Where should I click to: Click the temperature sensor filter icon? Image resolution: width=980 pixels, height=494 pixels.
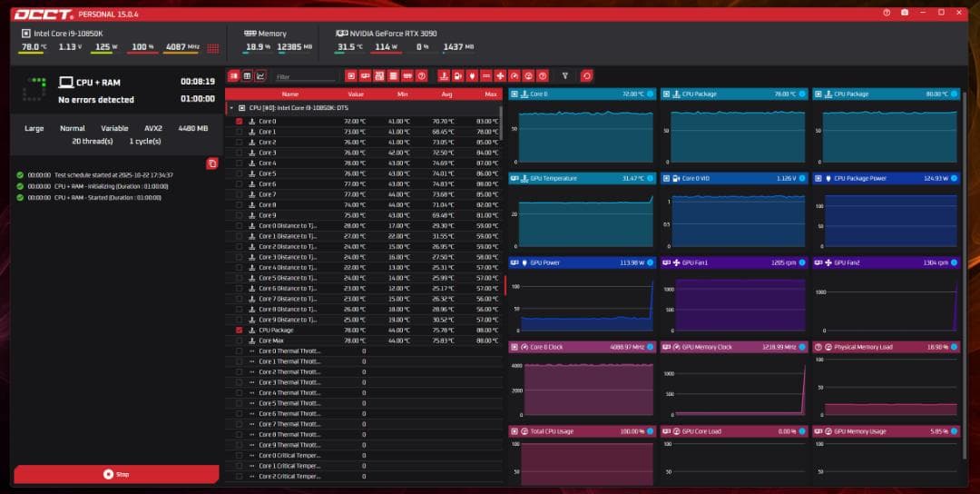[443, 76]
